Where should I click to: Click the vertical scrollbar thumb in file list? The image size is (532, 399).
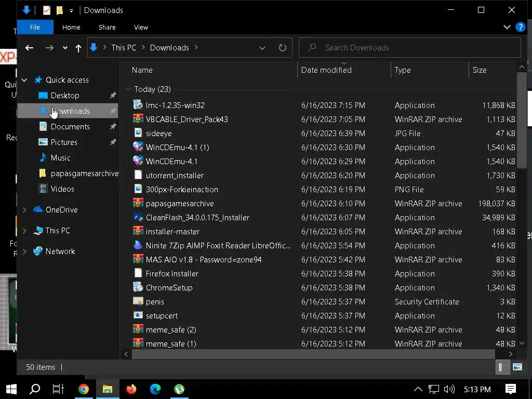coord(522,120)
